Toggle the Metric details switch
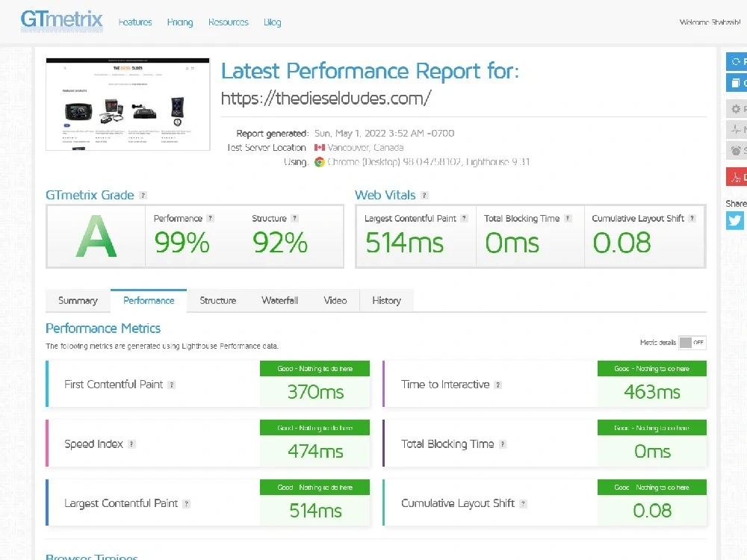747x560 pixels. pyautogui.click(x=692, y=343)
